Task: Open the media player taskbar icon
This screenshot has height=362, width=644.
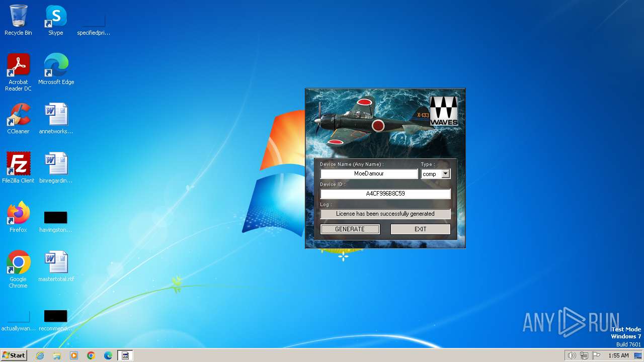Action: (x=74, y=355)
